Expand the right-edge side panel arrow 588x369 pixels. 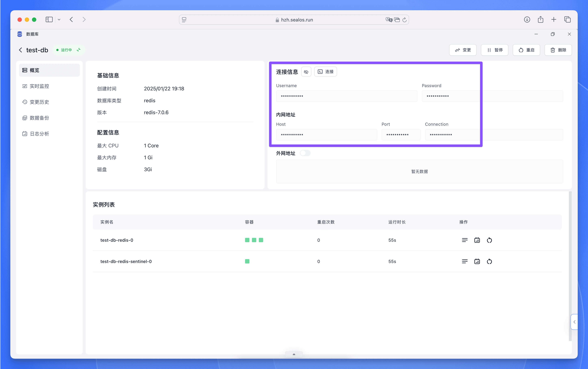[574, 322]
